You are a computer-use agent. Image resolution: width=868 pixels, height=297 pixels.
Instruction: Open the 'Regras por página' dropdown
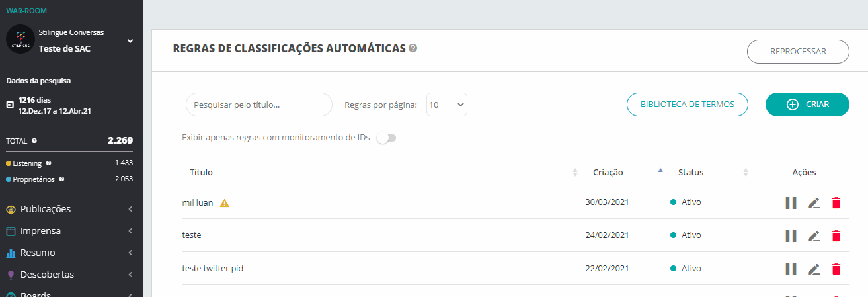click(447, 105)
